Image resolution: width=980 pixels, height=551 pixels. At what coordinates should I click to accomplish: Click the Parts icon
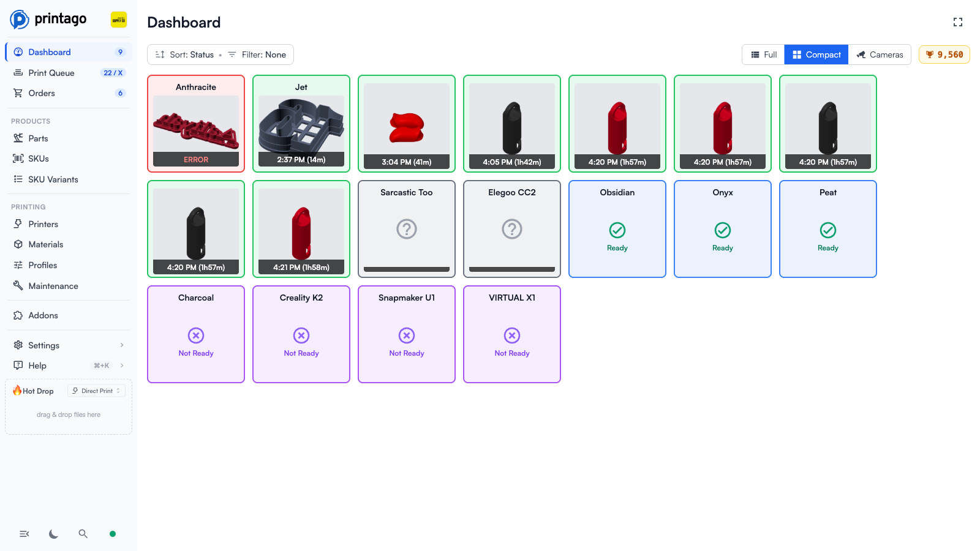(x=18, y=138)
